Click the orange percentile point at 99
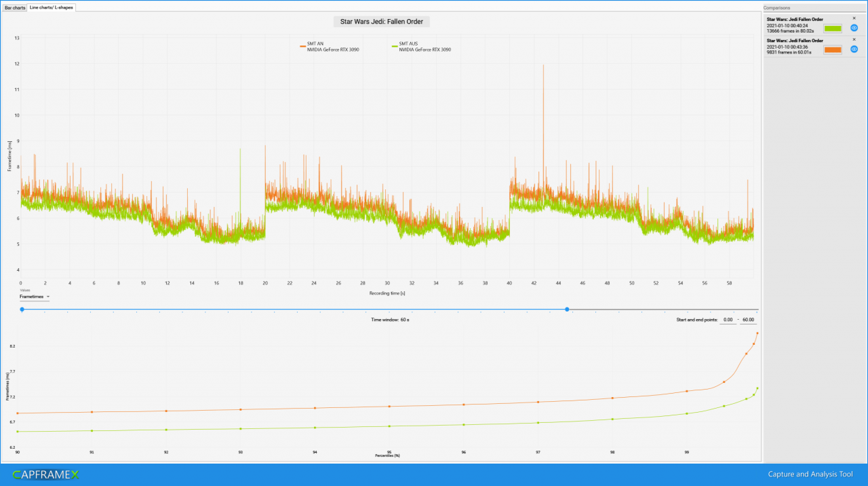This screenshot has height=486, width=868. (687, 391)
